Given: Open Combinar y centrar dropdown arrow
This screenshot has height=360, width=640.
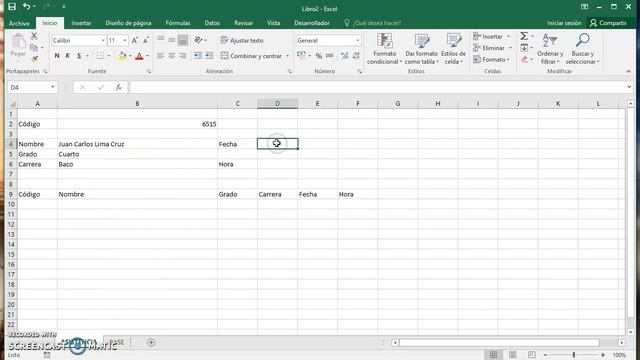Looking at the screenshot, I should point(287,56).
